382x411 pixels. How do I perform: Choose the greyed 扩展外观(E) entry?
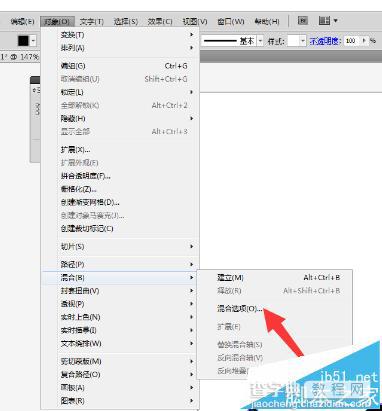coord(120,163)
